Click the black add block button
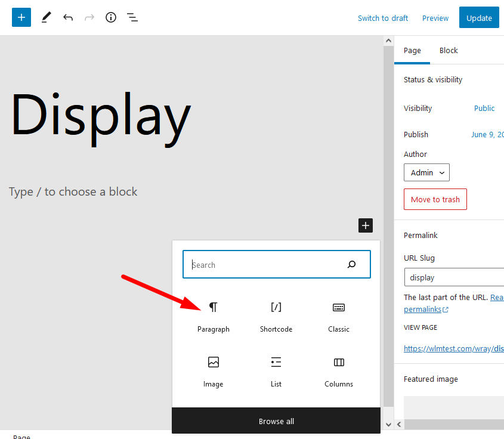The image size is (504, 439). pos(366,225)
